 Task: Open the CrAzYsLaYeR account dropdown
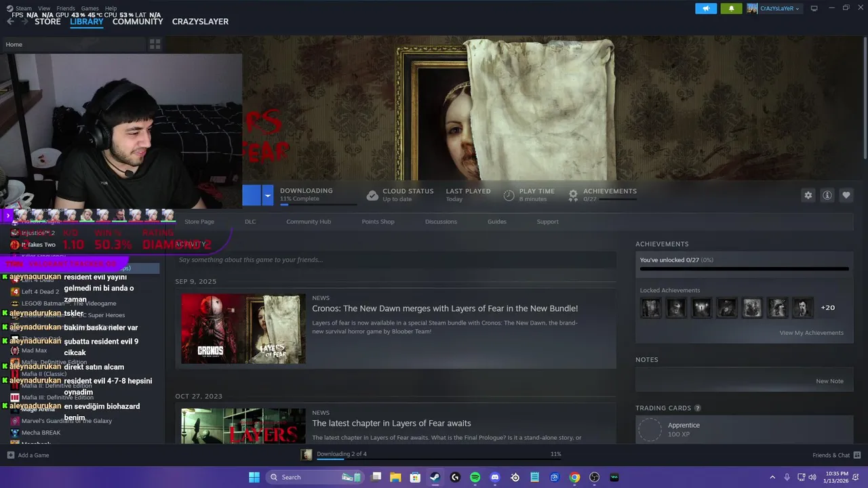click(x=773, y=9)
